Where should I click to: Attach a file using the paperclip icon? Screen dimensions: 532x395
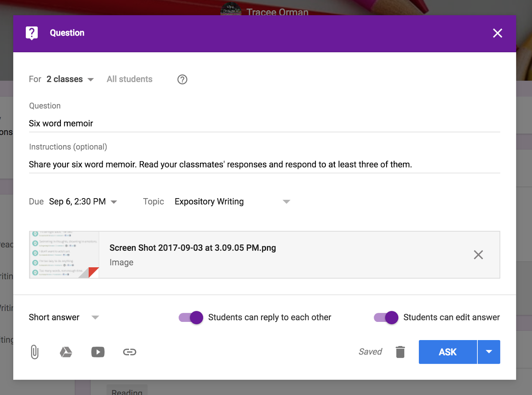coord(35,352)
